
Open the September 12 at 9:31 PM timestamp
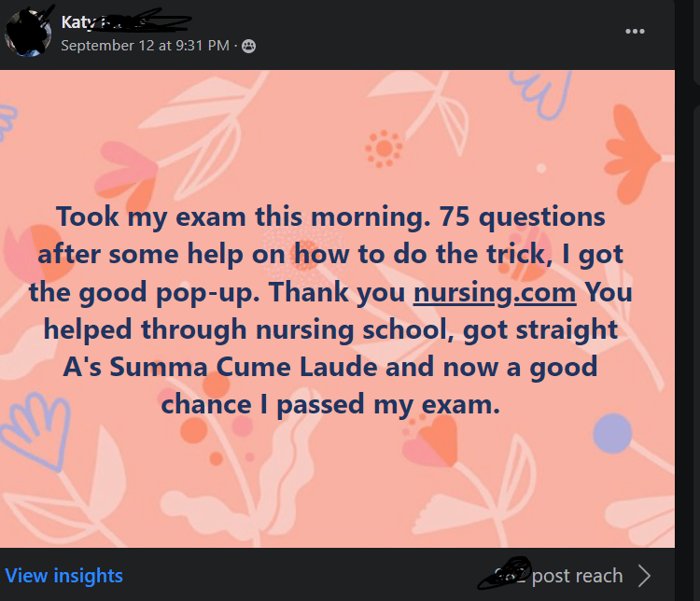click(x=145, y=45)
